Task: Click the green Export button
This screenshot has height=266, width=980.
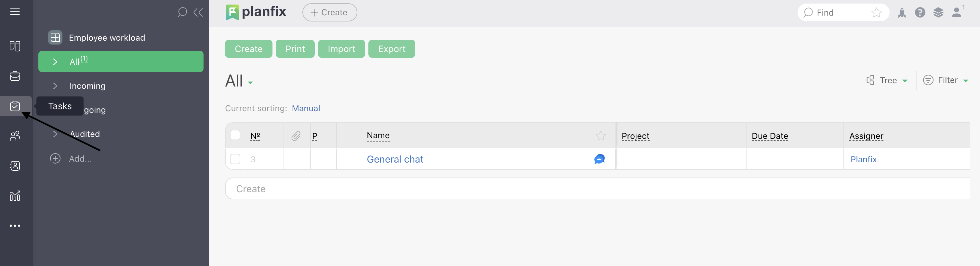Action: tap(391, 49)
